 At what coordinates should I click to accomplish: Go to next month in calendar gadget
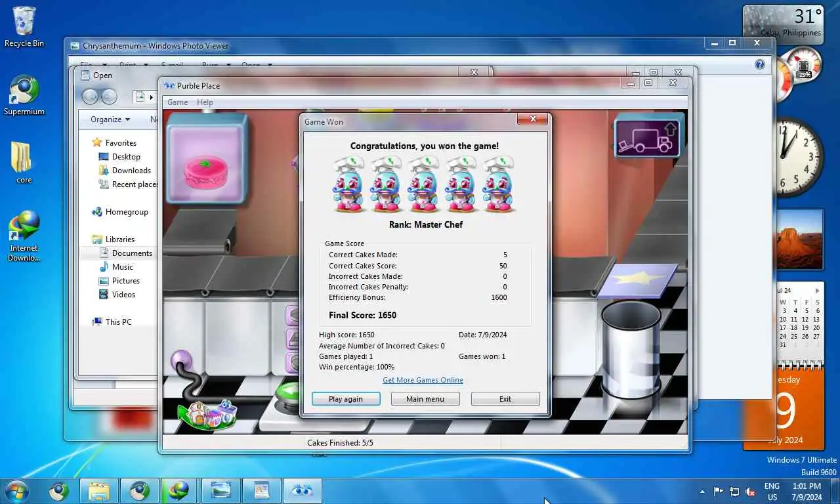click(x=817, y=291)
